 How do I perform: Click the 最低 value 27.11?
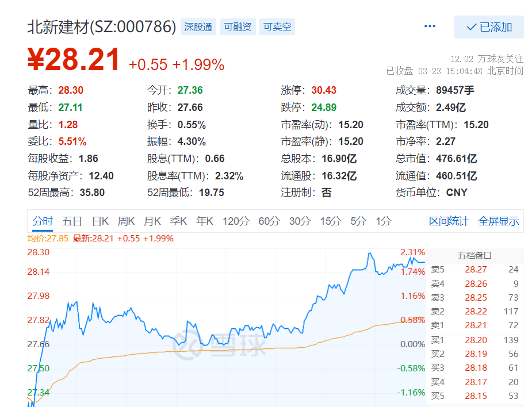point(70,107)
